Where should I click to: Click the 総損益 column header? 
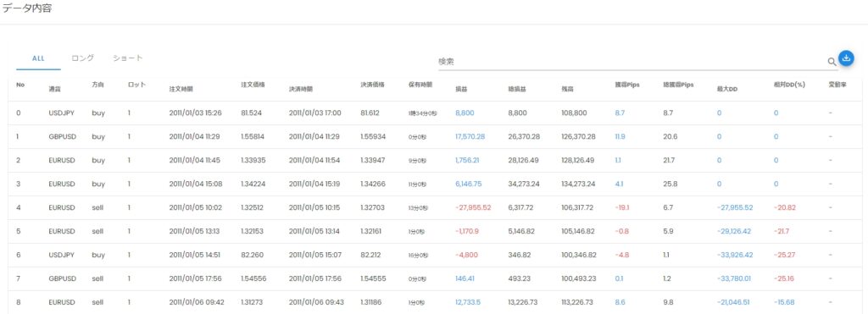(x=517, y=89)
